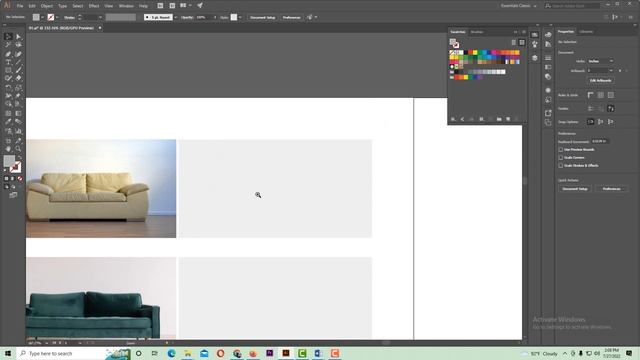The image size is (640, 360).
Task: Select the Type tool
Action: point(8,62)
